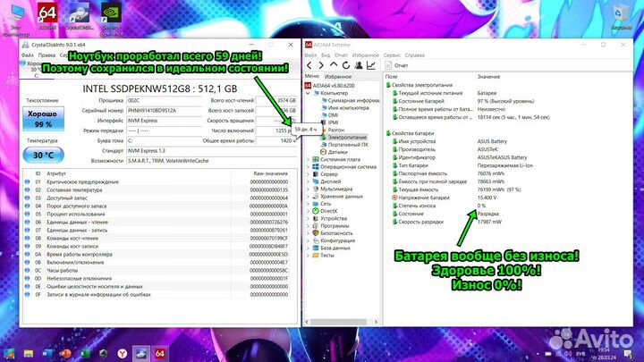Launch Word from the taskbar
Viewport: 644px width, 362px height.
point(47,353)
